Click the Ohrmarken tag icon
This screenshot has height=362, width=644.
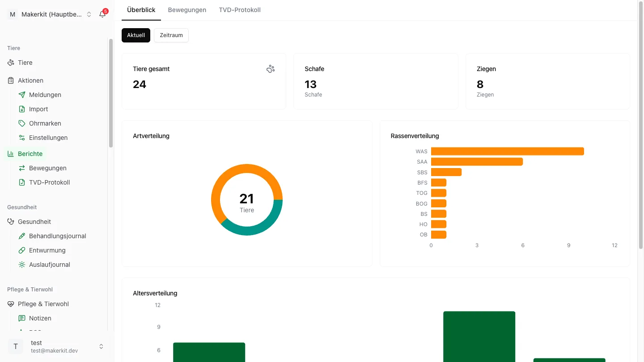click(22, 123)
